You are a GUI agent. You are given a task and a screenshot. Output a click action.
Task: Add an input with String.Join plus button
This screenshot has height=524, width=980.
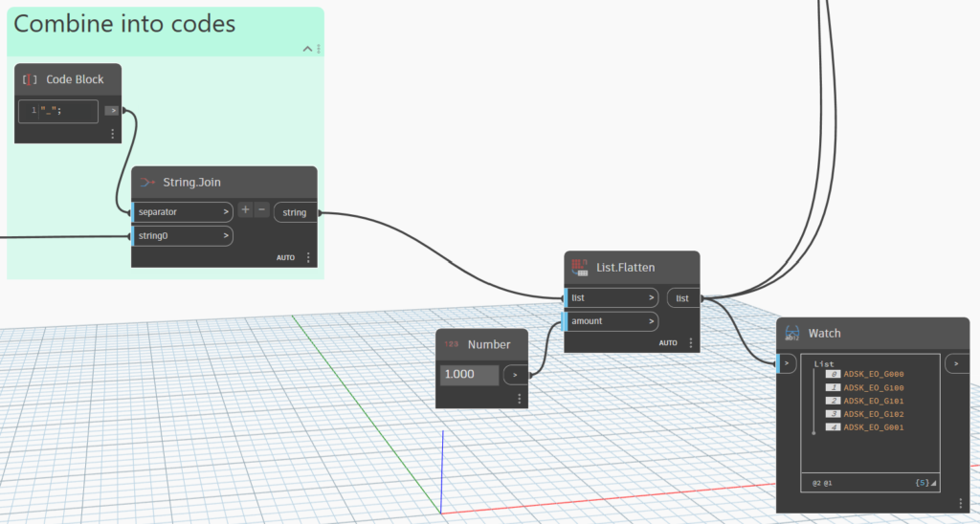click(x=245, y=210)
